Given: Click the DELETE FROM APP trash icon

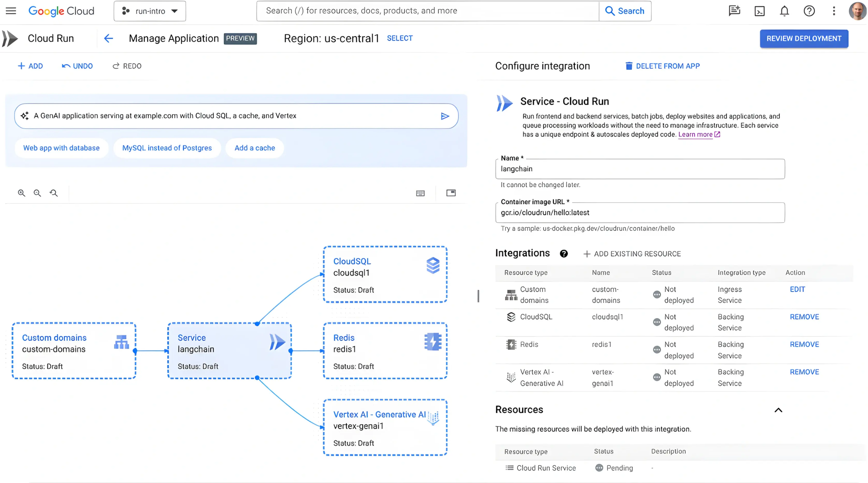Looking at the screenshot, I should (x=628, y=66).
